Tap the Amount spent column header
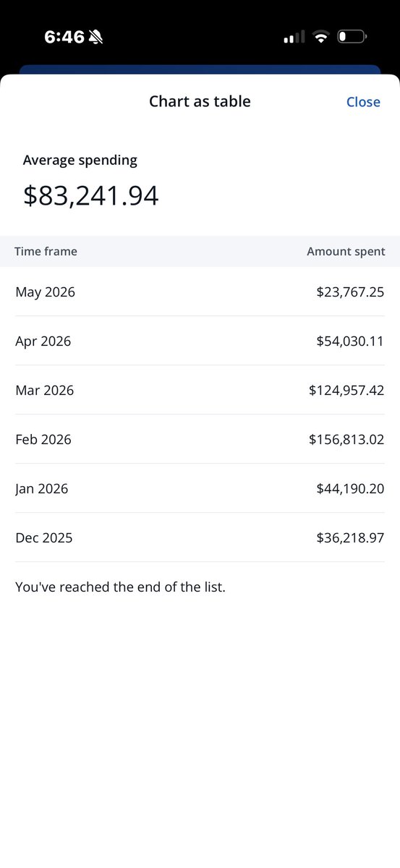The width and height of the screenshot is (400, 868). (346, 252)
